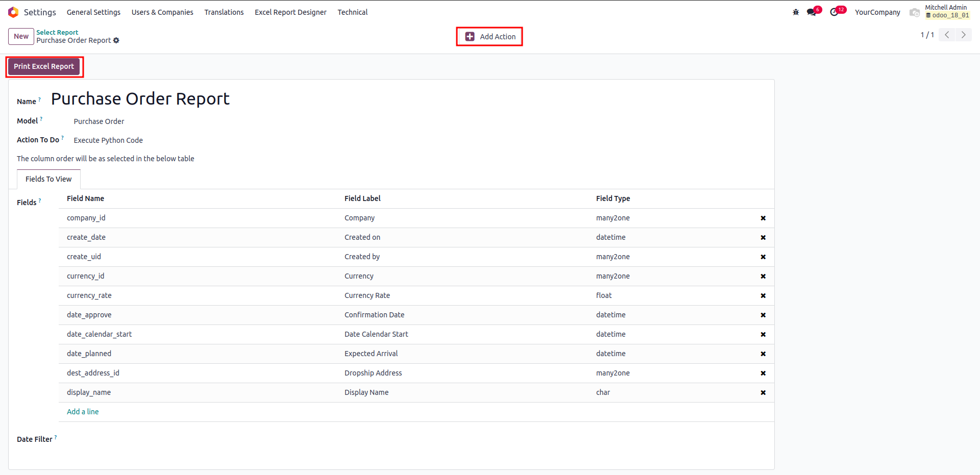Go to the next record arrow
The width and height of the screenshot is (980, 475).
point(963,35)
